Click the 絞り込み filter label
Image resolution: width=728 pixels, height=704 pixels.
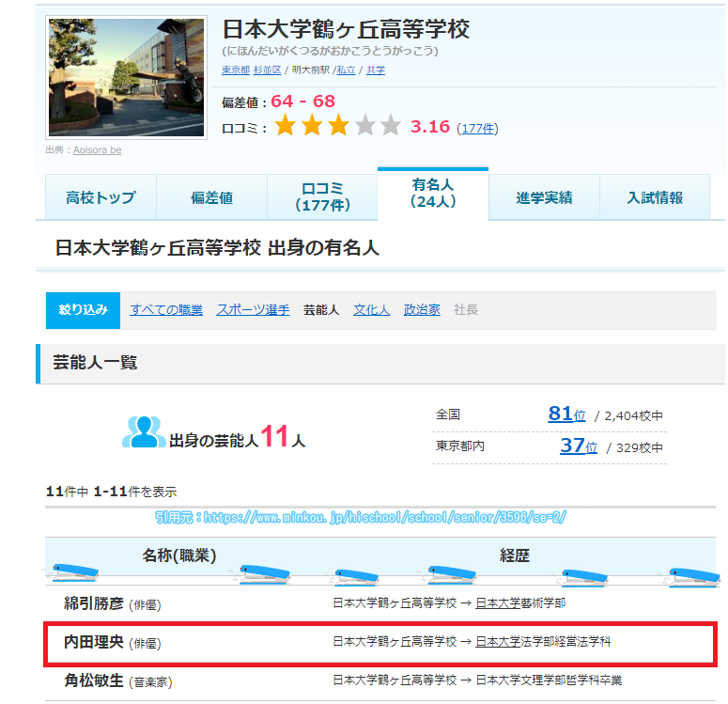83,310
